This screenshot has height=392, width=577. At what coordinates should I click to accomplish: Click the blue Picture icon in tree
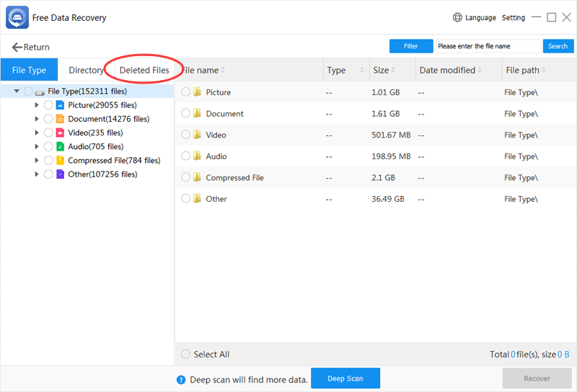coord(61,105)
